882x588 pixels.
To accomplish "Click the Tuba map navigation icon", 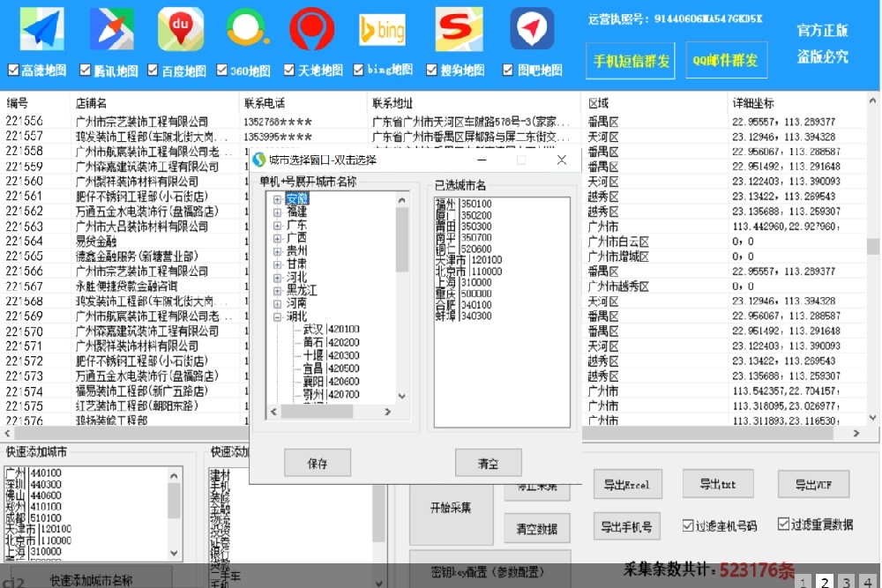I will (x=532, y=29).
